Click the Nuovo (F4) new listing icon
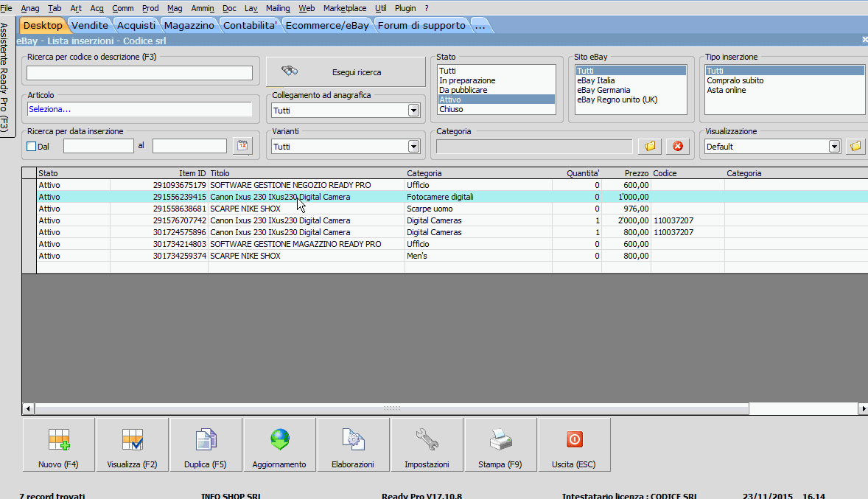The width and height of the screenshot is (868, 499). click(x=59, y=444)
